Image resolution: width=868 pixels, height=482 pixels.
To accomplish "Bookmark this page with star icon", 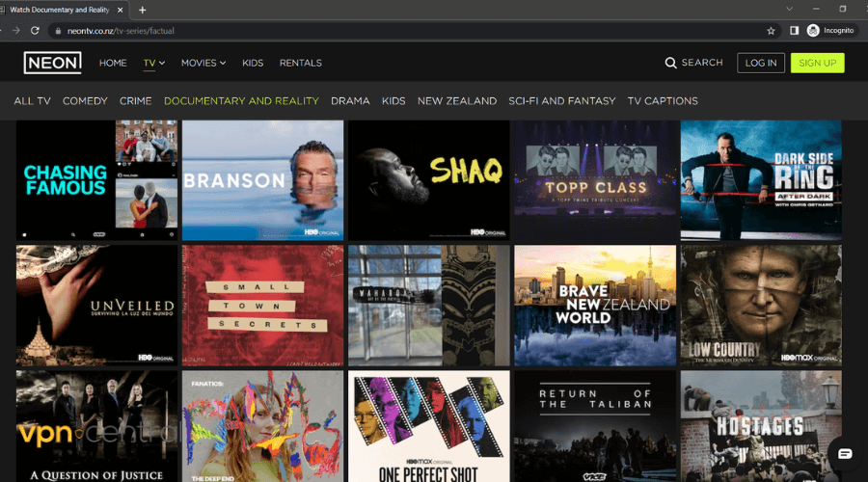I will pos(771,30).
